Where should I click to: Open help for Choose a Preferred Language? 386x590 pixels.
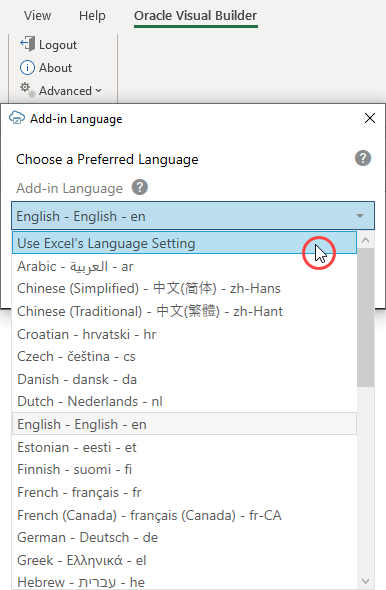363,158
